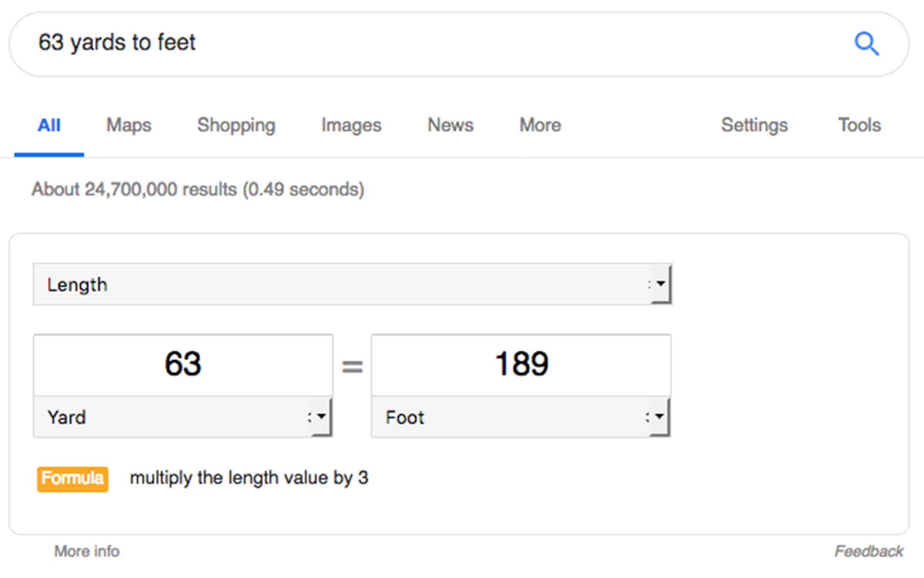
Task: Open the Settings menu
Action: pos(754,125)
